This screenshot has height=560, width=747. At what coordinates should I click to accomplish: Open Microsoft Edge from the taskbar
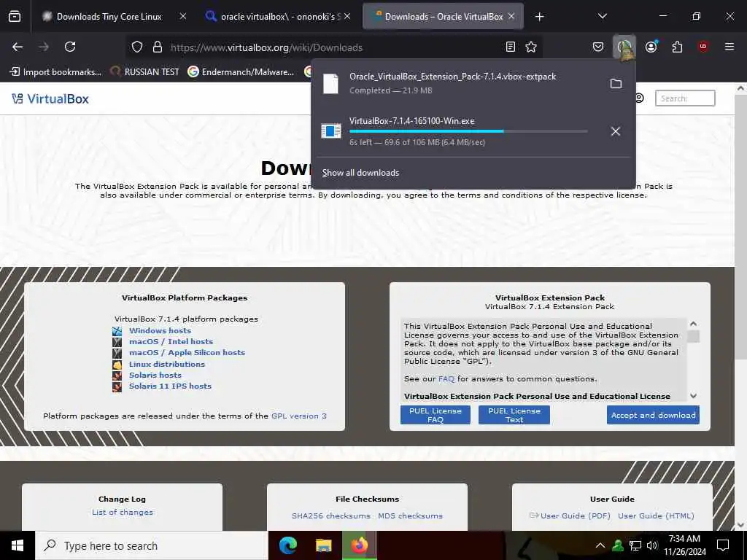pyautogui.click(x=287, y=545)
